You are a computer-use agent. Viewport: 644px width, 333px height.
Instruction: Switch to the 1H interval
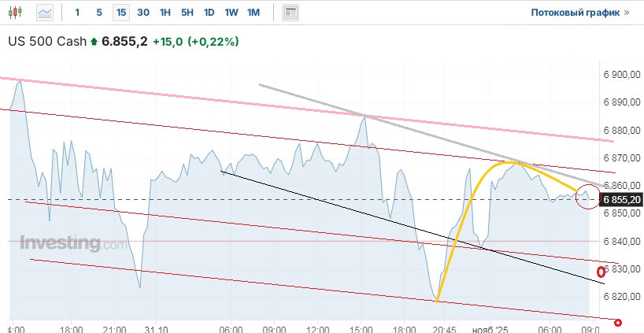tap(165, 13)
